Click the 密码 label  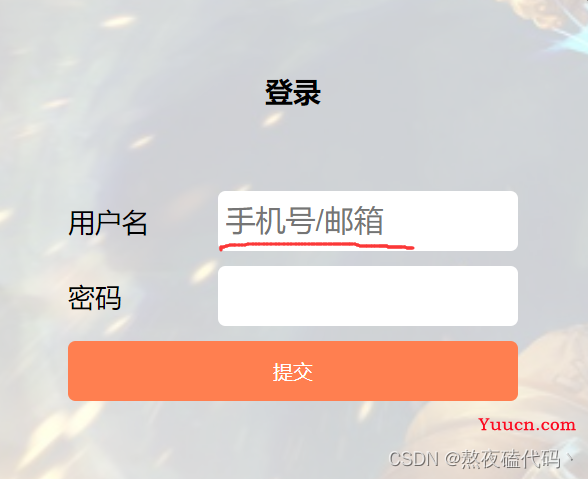[94, 298]
